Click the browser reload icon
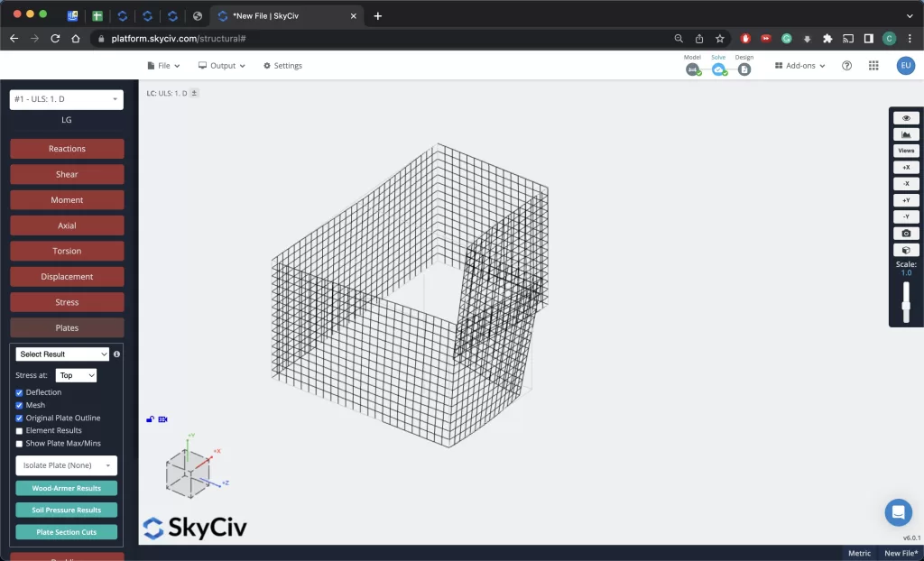The width and height of the screenshot is (924, 561). (x=55, y=38)
